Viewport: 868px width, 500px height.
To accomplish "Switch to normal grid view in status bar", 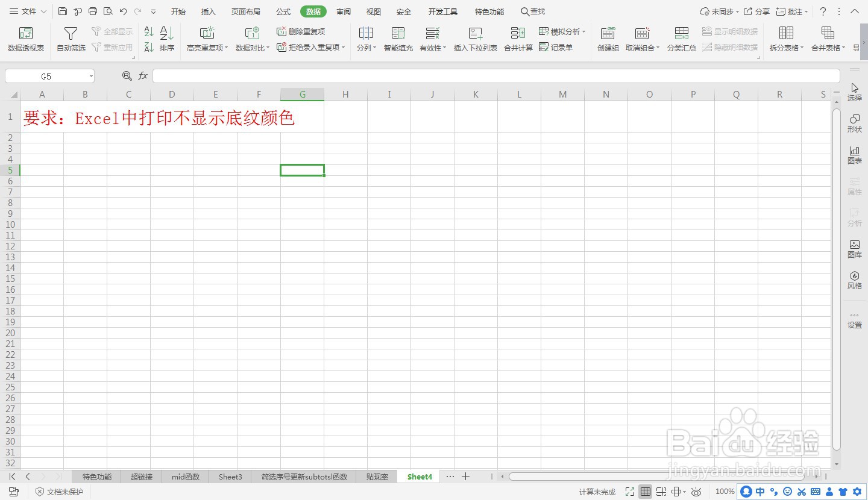I will (x=646, y=492).
